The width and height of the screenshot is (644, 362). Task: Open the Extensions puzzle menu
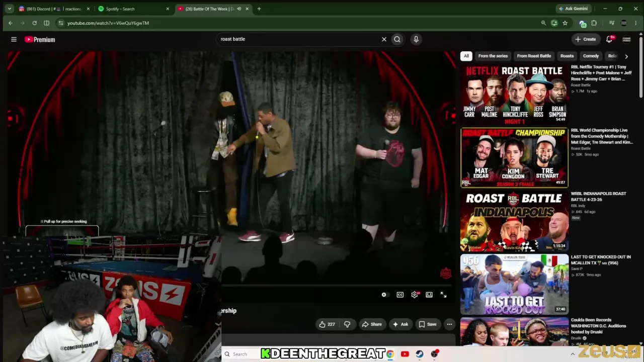point(594,23)
